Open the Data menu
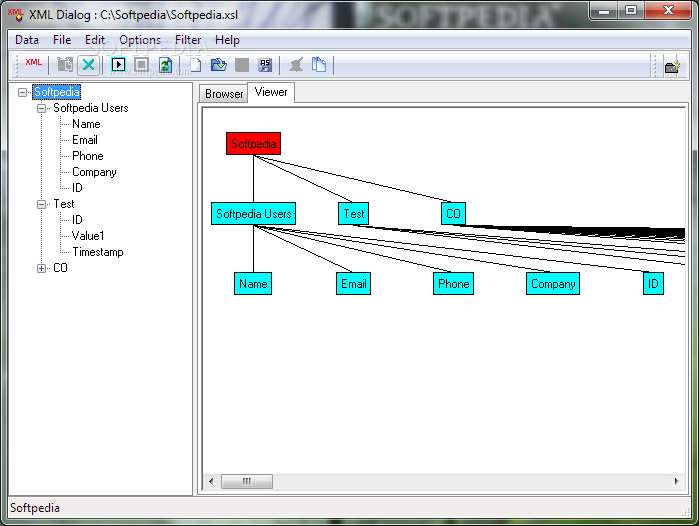This screenshot has height=526, width=699. pyautogui.click(x=27, y=40)
